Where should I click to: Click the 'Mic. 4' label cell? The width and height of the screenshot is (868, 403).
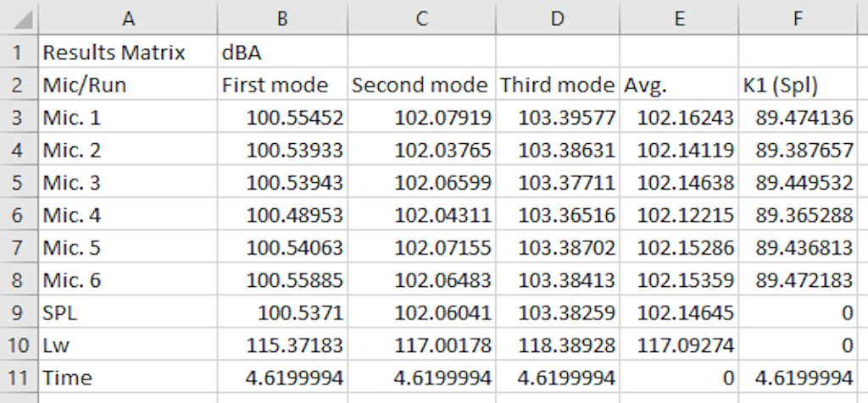tap(128, 216)
